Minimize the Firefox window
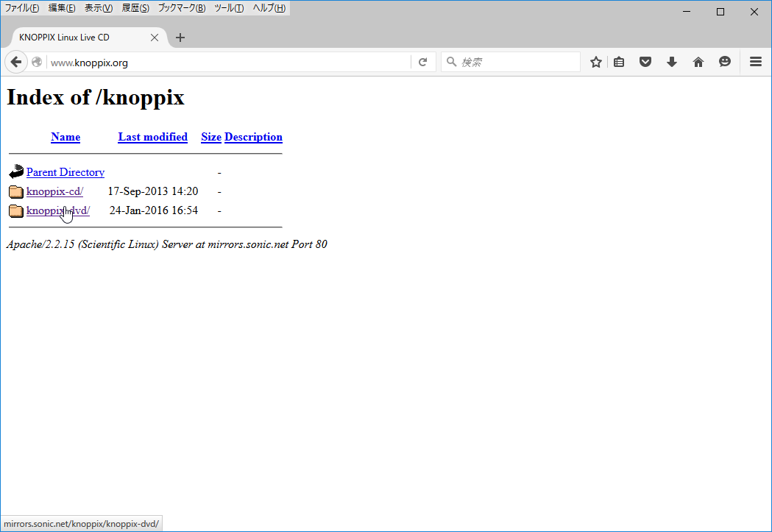The width and height of the screenshot is (772, 532). tap(687, 11)
